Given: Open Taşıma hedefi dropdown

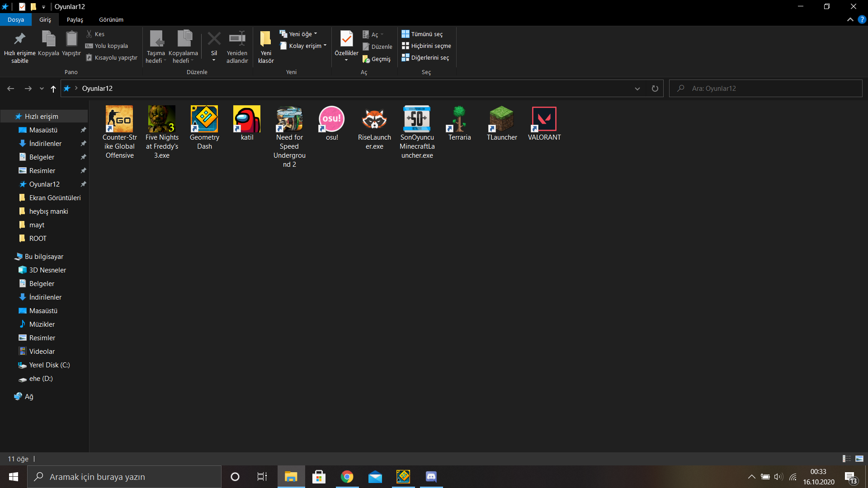Looking at the screenshot, I should click(x=156, y=47).
